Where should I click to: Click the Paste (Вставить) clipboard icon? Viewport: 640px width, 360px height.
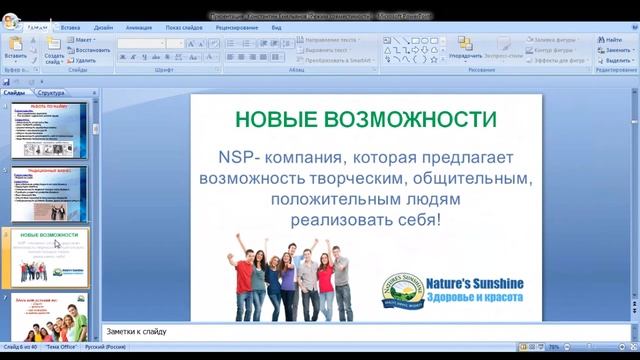click(16, 44)
